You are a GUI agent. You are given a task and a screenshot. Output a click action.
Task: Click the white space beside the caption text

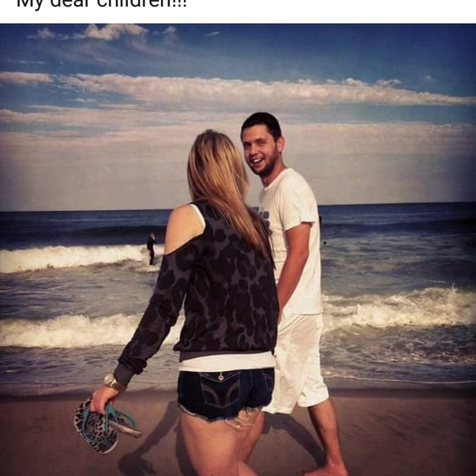331,9
